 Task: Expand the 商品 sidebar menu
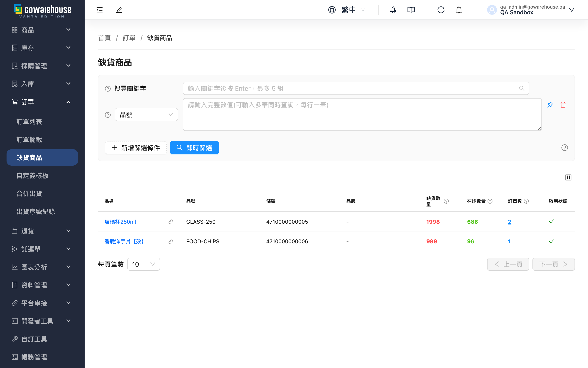point(42,30)
